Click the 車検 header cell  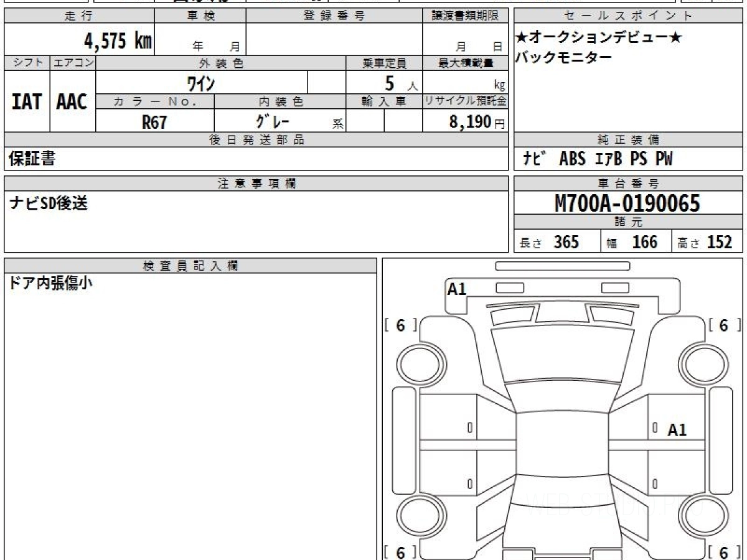[200, 16]
